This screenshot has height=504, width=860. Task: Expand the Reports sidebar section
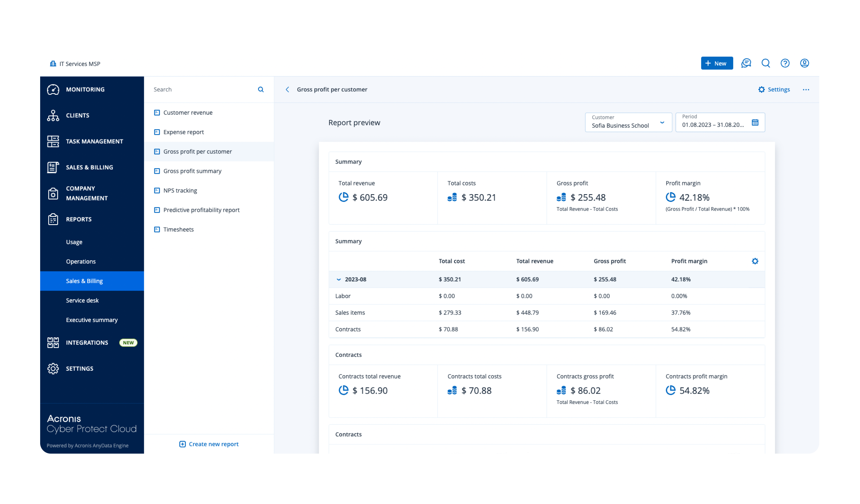(x=79, y=219)
